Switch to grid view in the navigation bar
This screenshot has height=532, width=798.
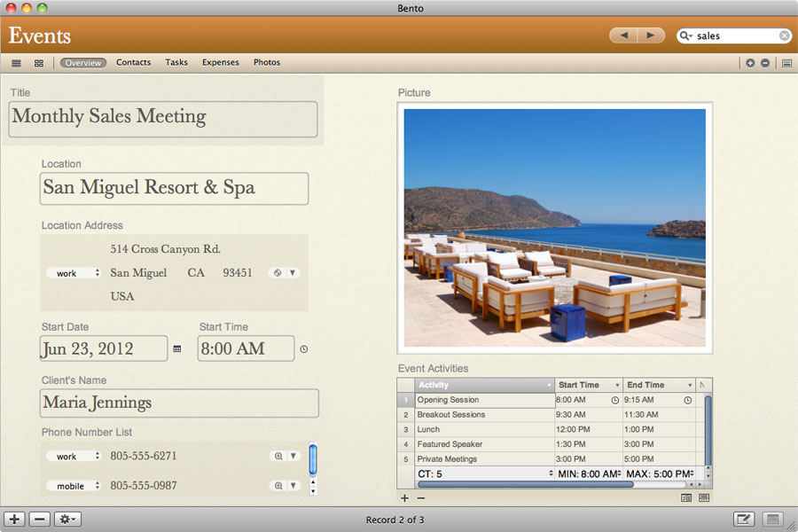click(39, 63)
